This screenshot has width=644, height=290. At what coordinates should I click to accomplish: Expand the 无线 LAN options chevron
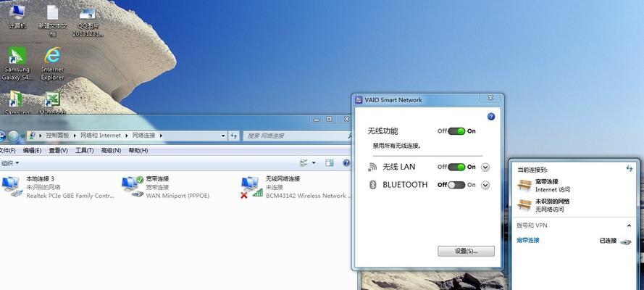(485, 167)
